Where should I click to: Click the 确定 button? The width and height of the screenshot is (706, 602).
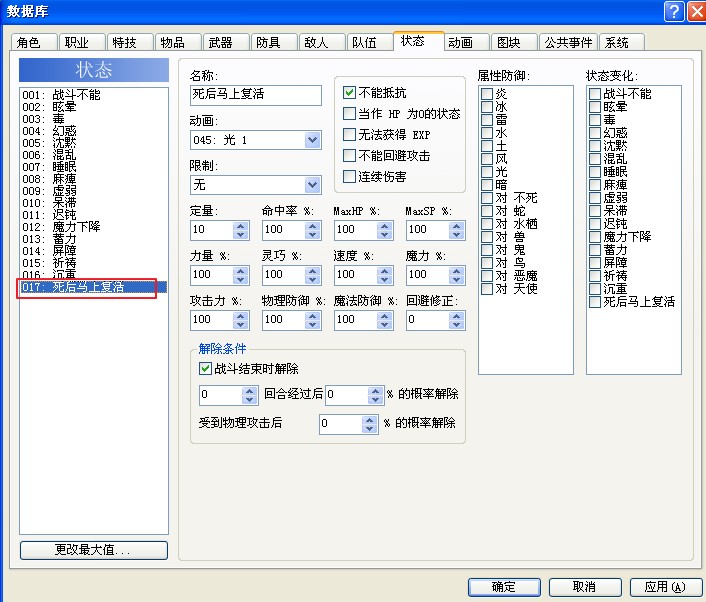coord(504,587)
